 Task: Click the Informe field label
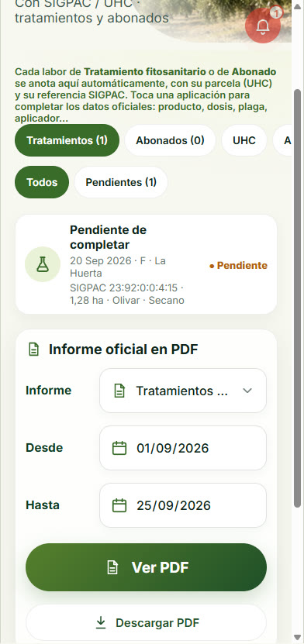coord(49,391)
